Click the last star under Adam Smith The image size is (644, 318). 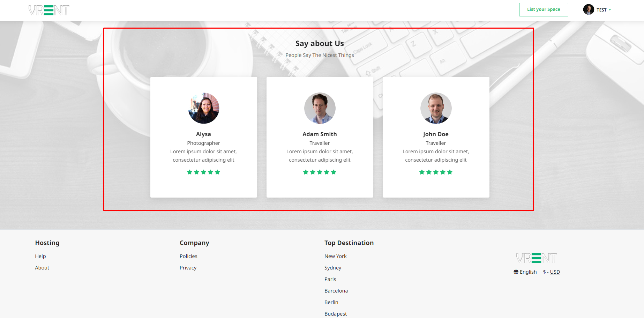(334, 172)
